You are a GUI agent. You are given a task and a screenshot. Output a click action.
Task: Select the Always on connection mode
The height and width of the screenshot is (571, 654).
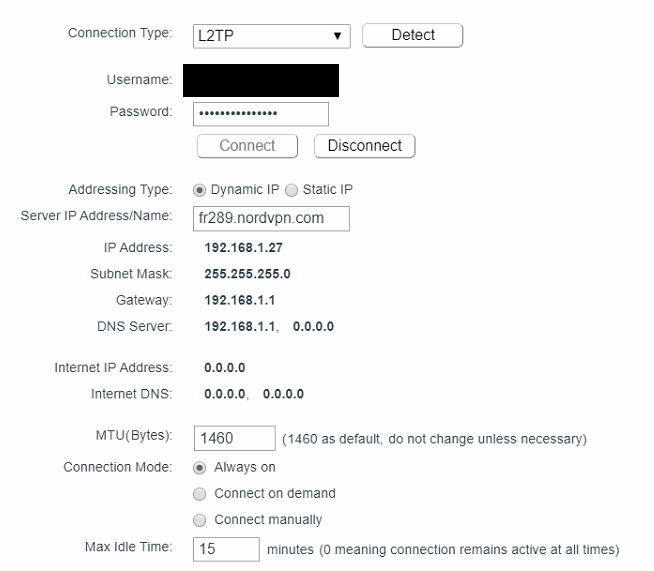tap(199, 467)
